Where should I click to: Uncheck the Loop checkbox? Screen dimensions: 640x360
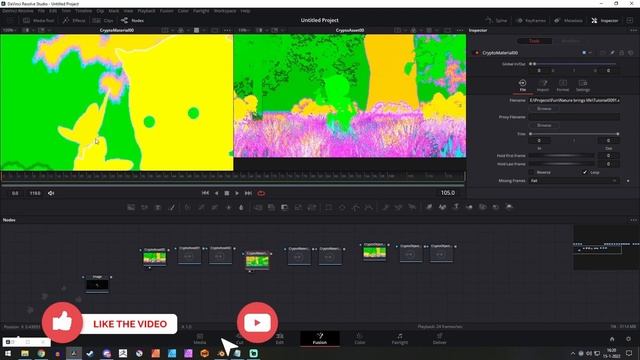pyautogui.click(x=585, y=172)
